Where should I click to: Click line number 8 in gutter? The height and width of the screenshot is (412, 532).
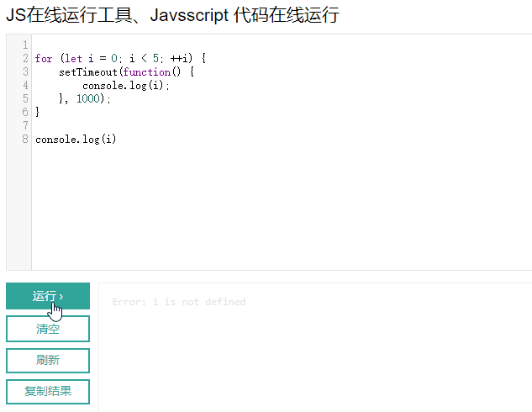coord(25,139)
